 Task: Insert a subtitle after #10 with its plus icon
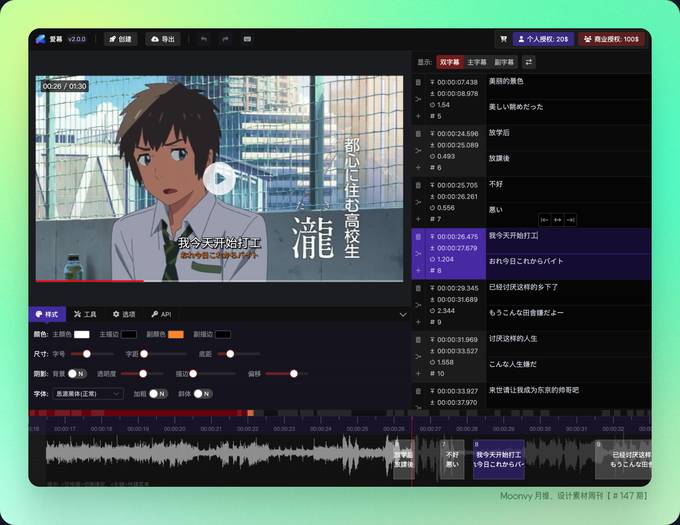click(418, 373)
